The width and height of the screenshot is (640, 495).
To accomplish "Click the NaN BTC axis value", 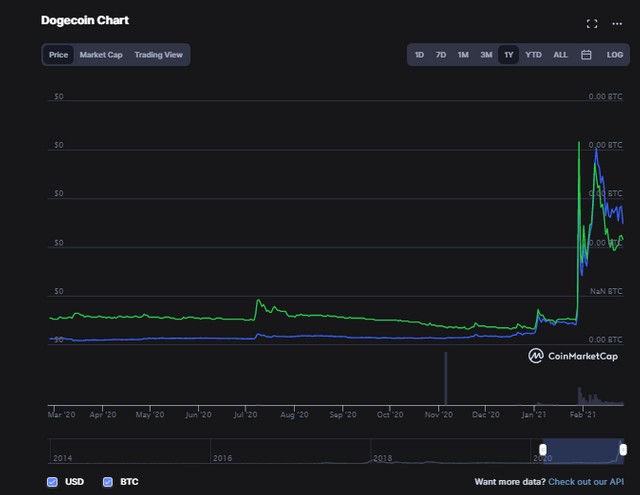I will click(x=606, y=291).
